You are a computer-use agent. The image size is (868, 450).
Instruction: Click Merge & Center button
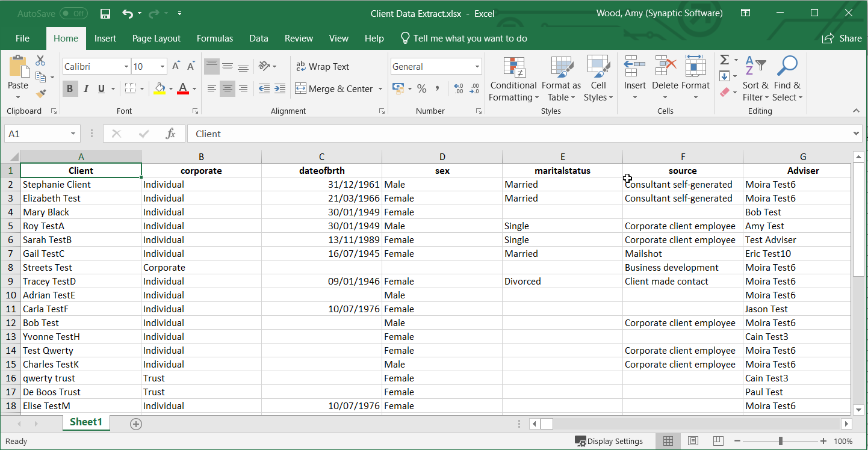(333, 89)
